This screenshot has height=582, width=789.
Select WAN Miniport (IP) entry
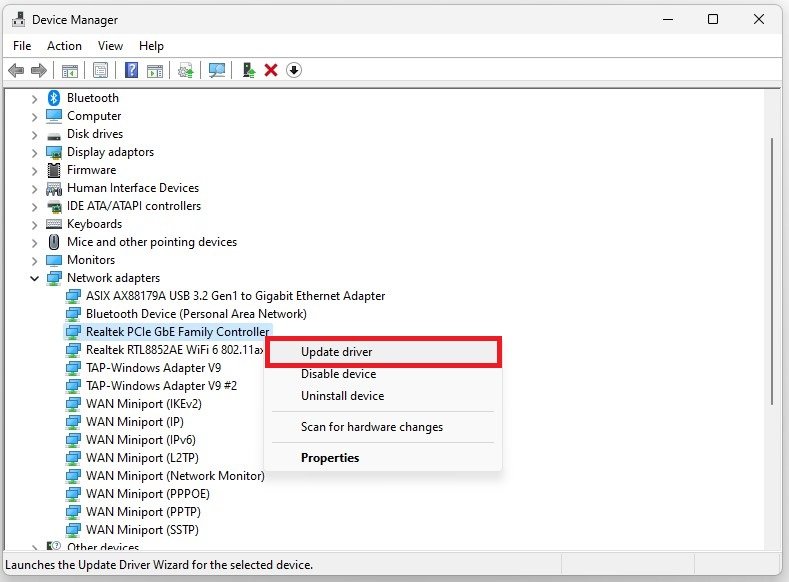pos(135,422)
